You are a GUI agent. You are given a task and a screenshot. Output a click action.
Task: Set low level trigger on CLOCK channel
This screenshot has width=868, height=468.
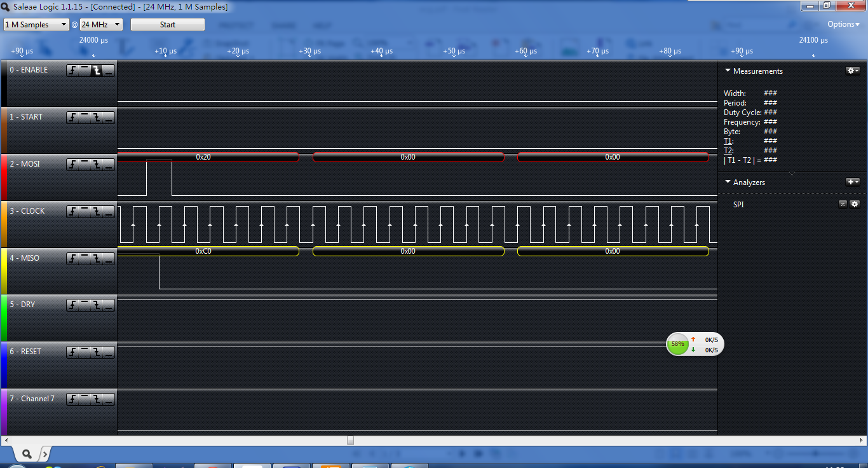pyautogui.click(x=109, y=212)
